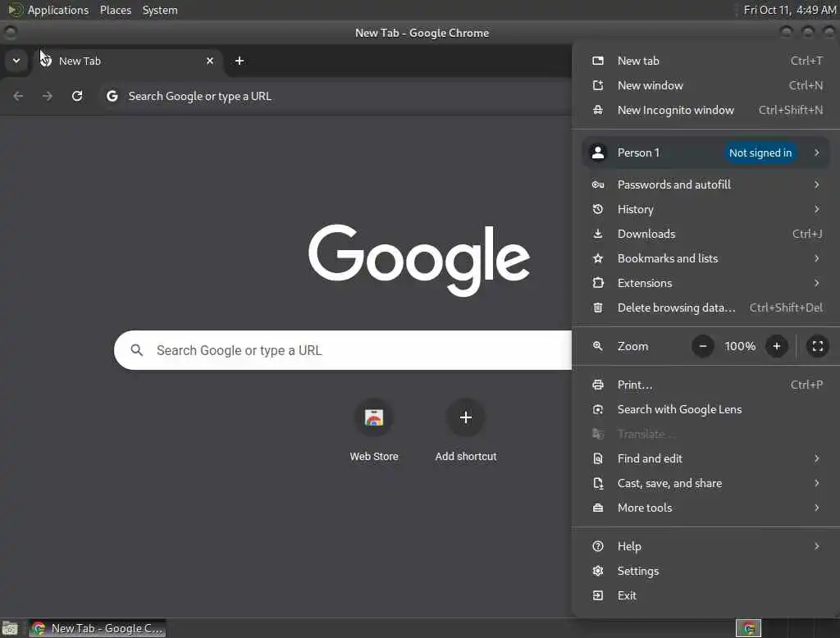Expand Passwords and autofill submenu arrow

tap(817, 185)
